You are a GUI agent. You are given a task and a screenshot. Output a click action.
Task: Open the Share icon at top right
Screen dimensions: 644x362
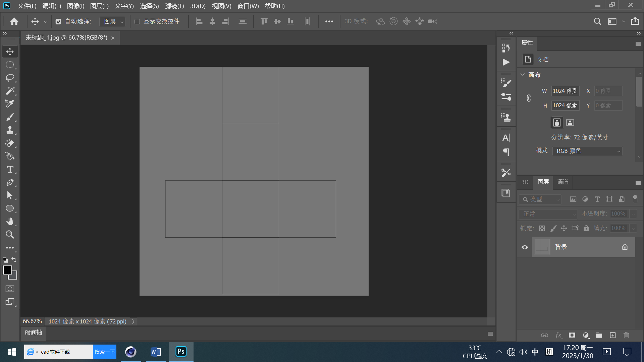coord(635,21)
